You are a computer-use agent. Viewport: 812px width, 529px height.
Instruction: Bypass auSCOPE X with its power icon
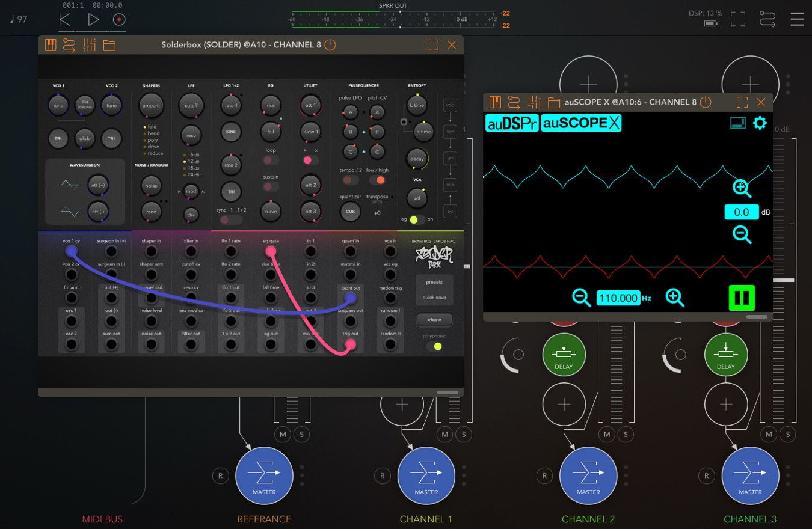(x=705, y=102)
